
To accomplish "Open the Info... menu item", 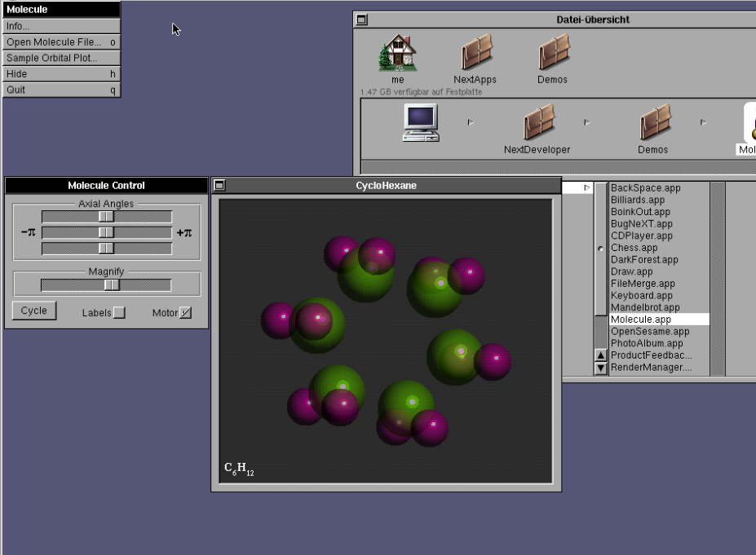I will coord(60,26).
